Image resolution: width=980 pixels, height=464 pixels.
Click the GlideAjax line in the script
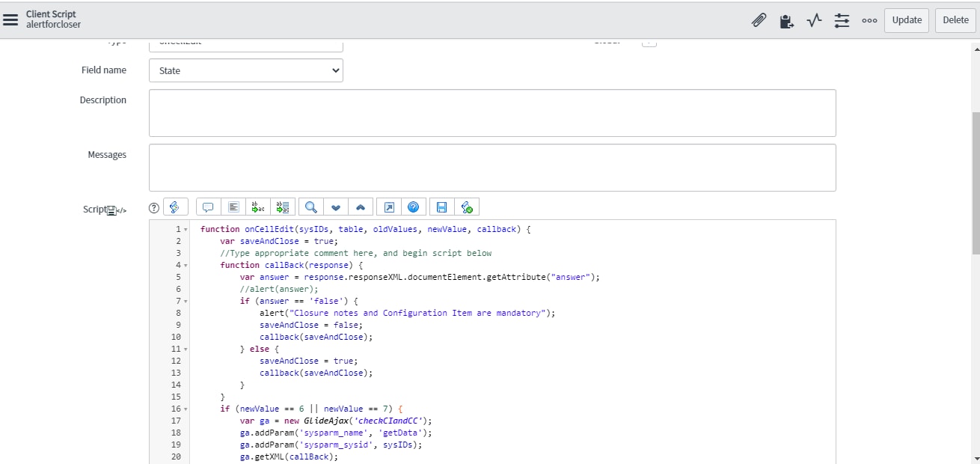pyautogui.click(x=336, y=421)
